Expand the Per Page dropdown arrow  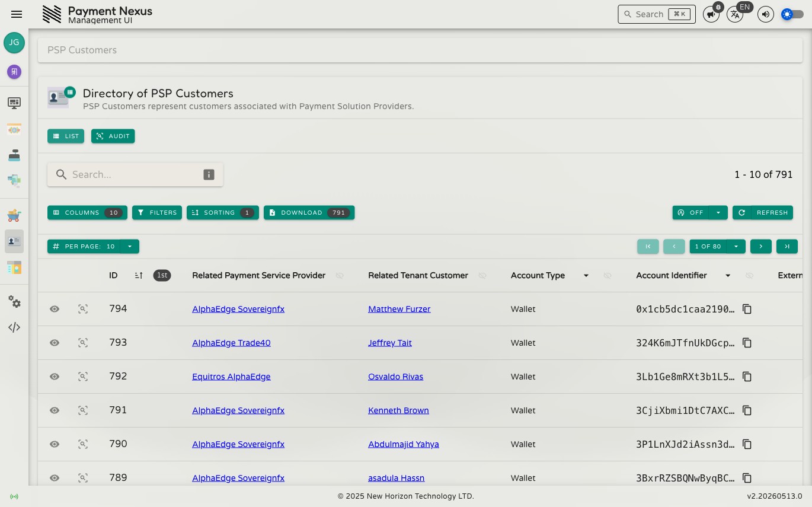click(129, 246)
